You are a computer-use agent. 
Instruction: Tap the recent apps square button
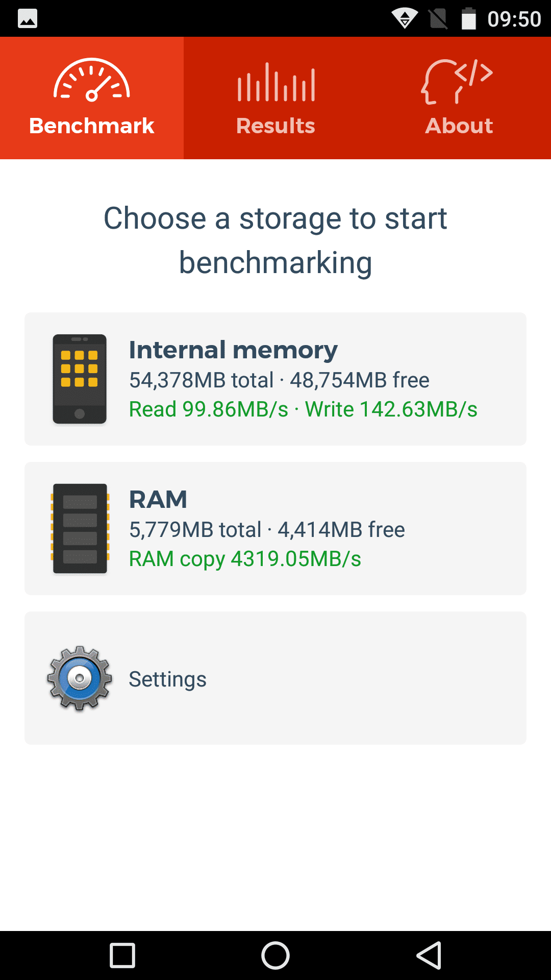tap(122, 955)
